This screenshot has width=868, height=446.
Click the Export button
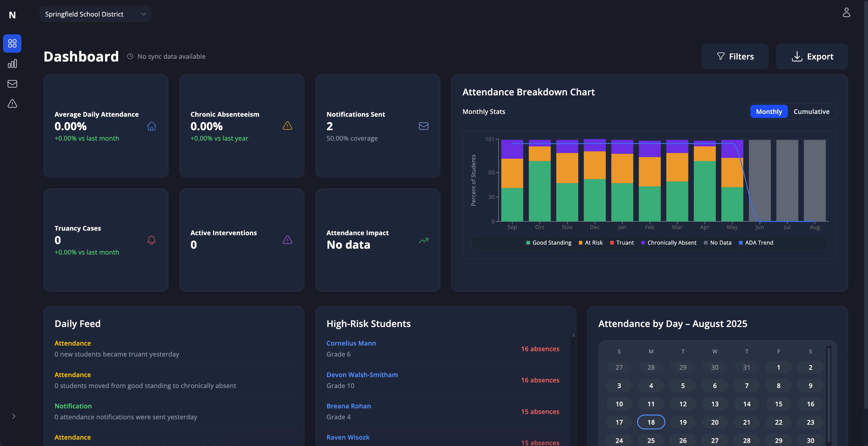coord(812,56)
